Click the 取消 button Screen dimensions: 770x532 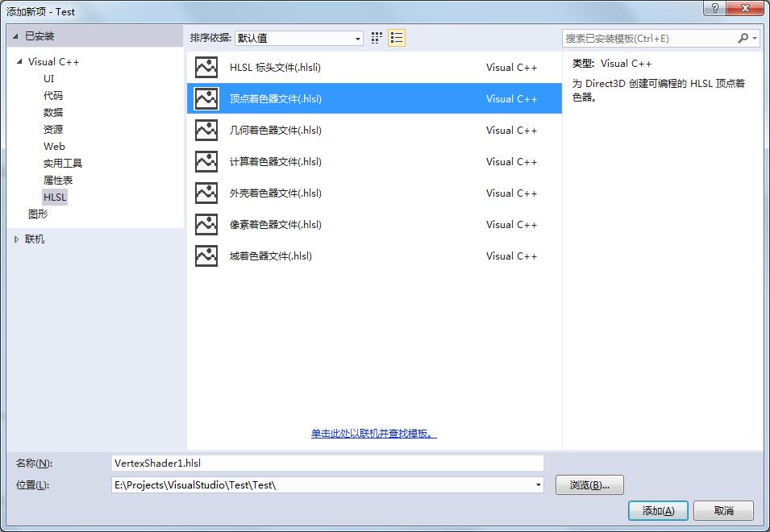[x=723, y=511]
